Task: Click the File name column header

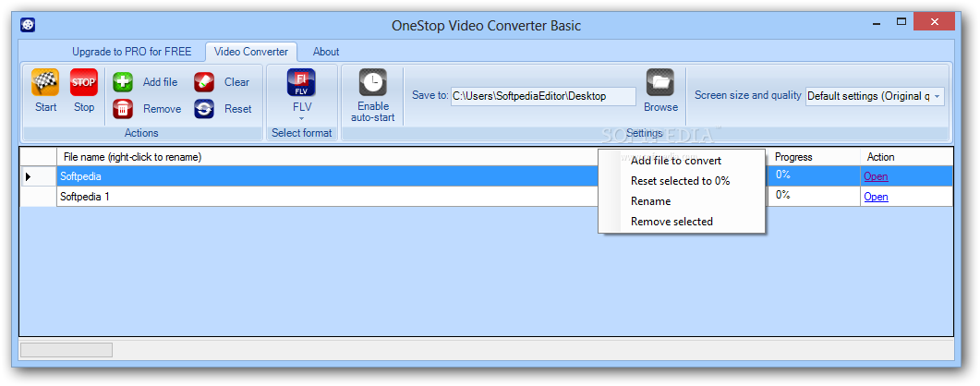Action: [328, 157]
